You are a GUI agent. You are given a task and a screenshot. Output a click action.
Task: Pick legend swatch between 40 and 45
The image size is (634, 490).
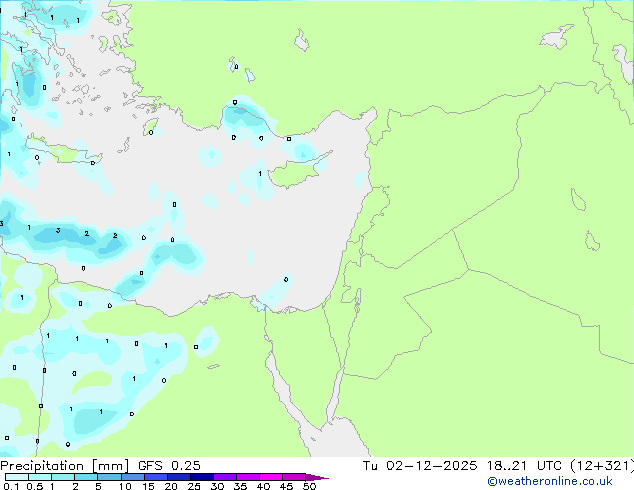[271, 477]
